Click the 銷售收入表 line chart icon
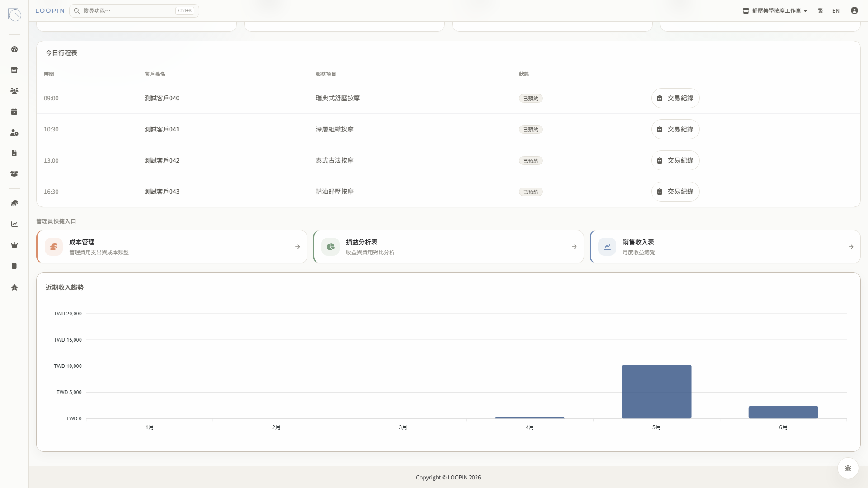Screen dimensions: 868x488 607,247
